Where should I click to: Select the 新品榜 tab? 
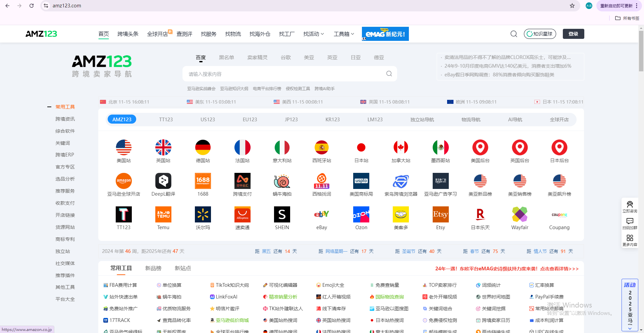pyautogui.click(x=153, y=268)
